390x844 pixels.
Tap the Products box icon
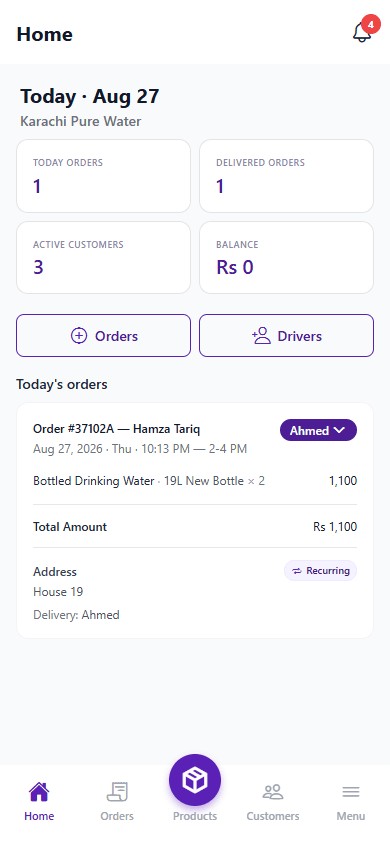point(195,780)
